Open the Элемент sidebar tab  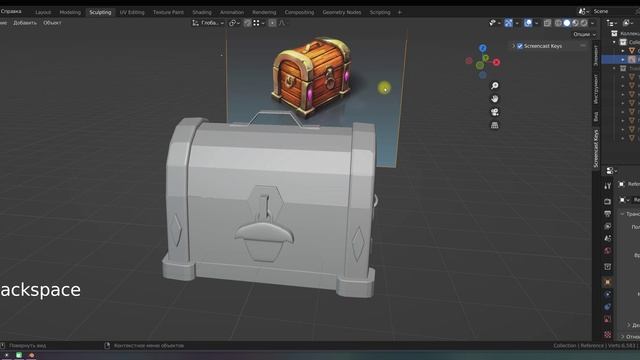click(x=596, y=56)
